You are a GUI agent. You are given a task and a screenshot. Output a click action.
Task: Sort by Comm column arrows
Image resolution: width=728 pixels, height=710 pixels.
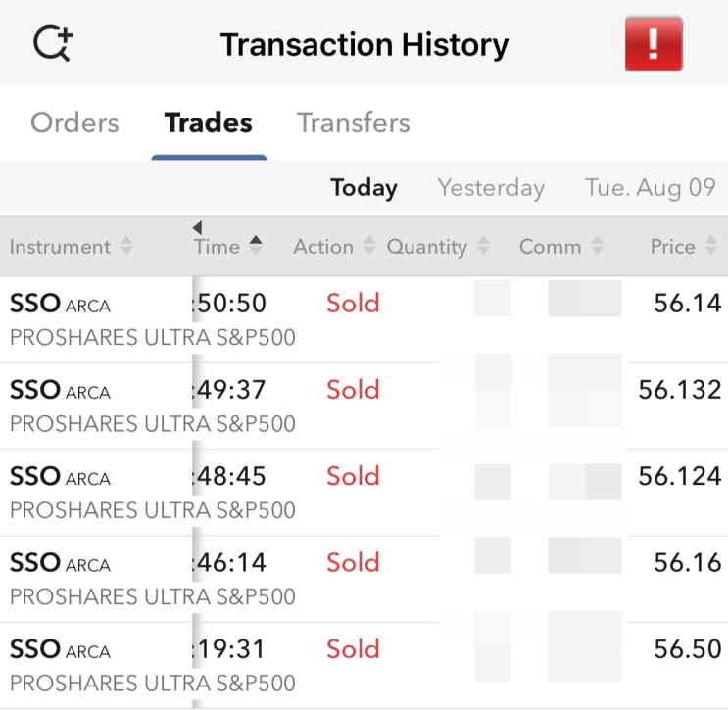coord(597,246)
